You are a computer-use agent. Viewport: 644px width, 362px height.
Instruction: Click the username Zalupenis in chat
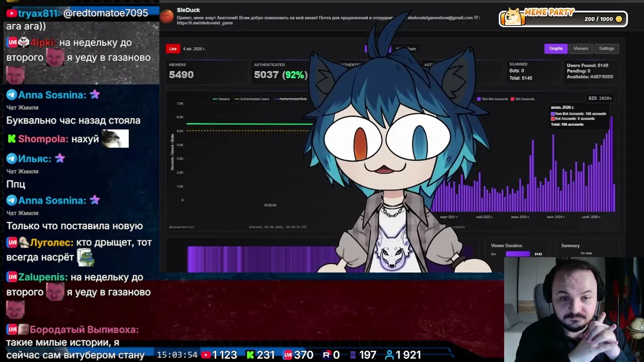pyautogui.click(x=43, y=277)
